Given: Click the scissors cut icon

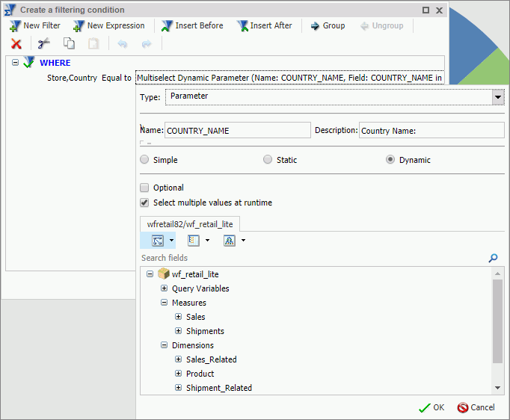Looking at the screenshot, I should pos(44,44).
